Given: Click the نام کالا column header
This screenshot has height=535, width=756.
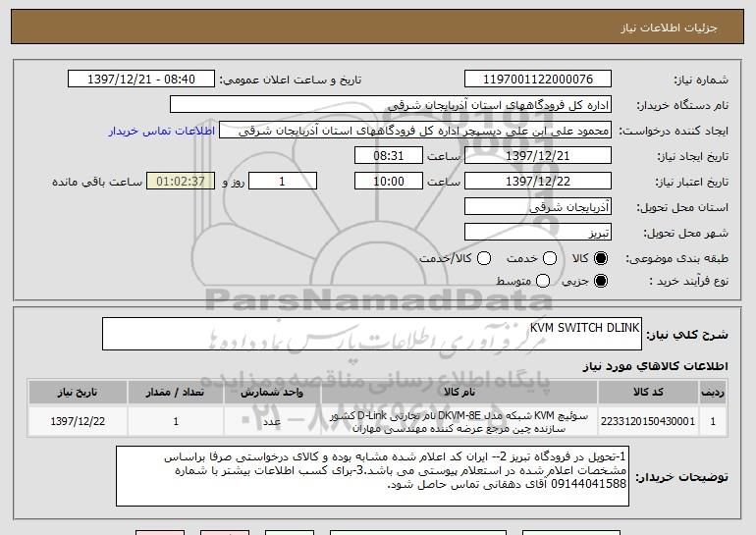Looking at the screenshot, I should point(459,393).
